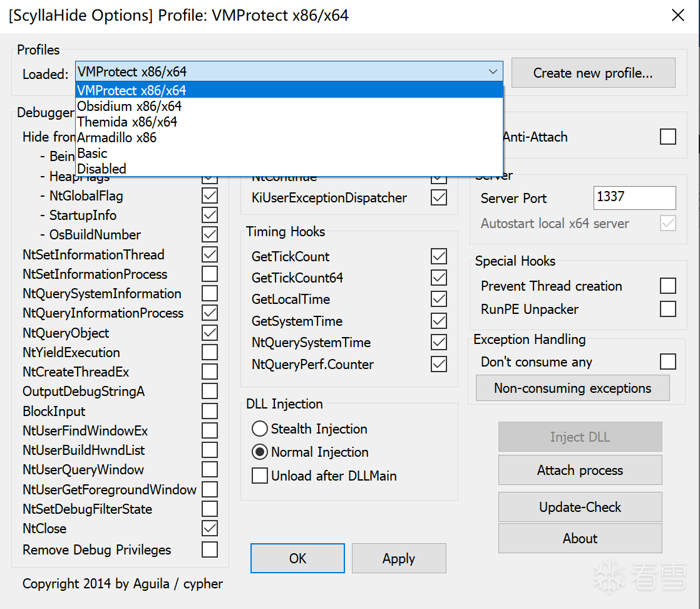
Task: Collapse the Loaded profile dropdown arrow
Action: tap(493, 72)
